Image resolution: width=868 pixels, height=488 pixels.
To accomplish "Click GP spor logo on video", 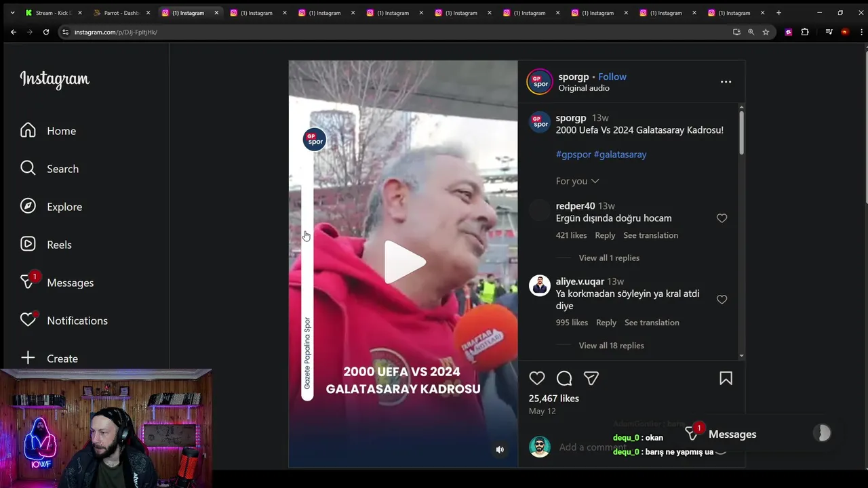I will point(314,140).
